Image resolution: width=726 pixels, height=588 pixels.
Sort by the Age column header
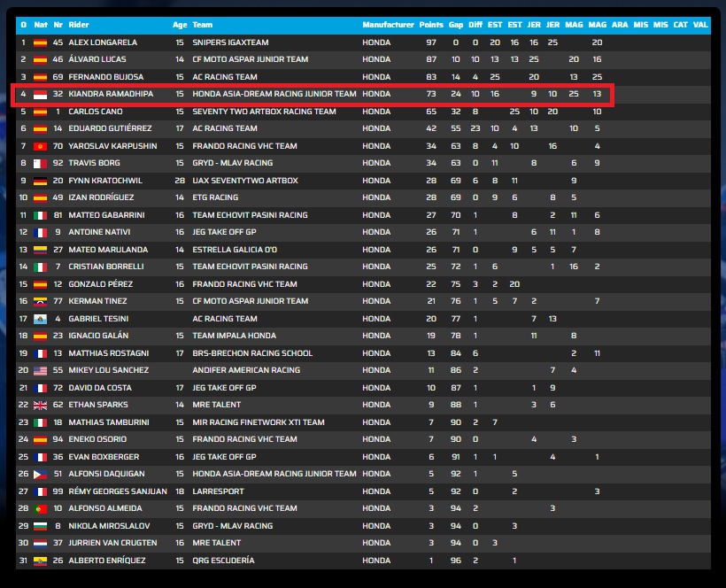pyautogui.click(x=180, y=25)
